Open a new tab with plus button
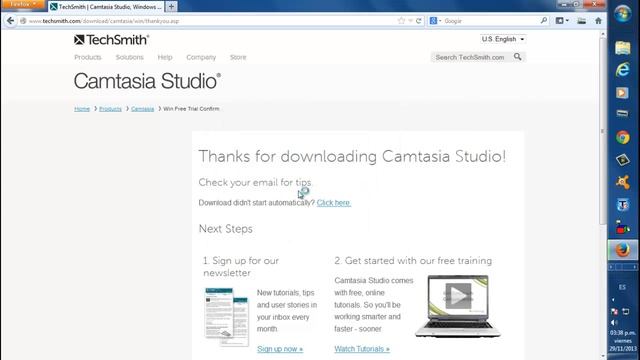The width and height of the screenshot is (640, 360). point(171,7)
